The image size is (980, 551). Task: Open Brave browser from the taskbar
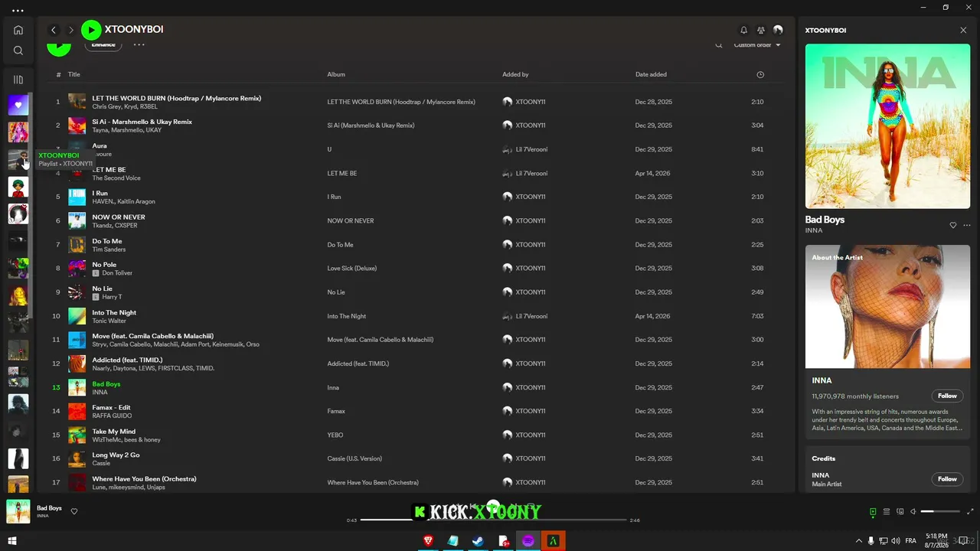(428, 541)
